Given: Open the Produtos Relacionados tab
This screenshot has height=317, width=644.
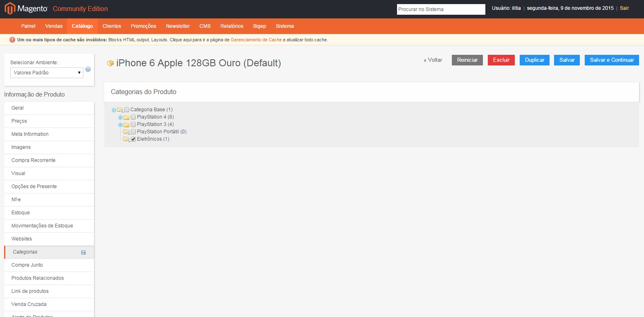Looking at the screenshot, I should pyautogui.click(x=49, y=278).
